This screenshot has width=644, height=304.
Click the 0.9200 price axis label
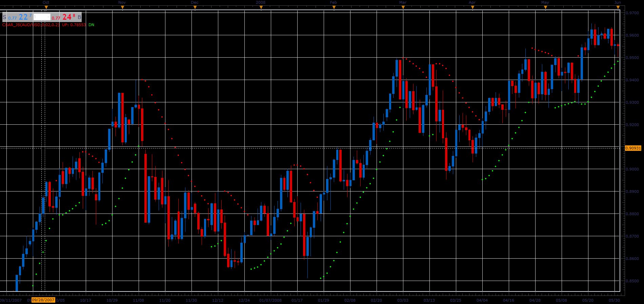click(x=633, y=125)
